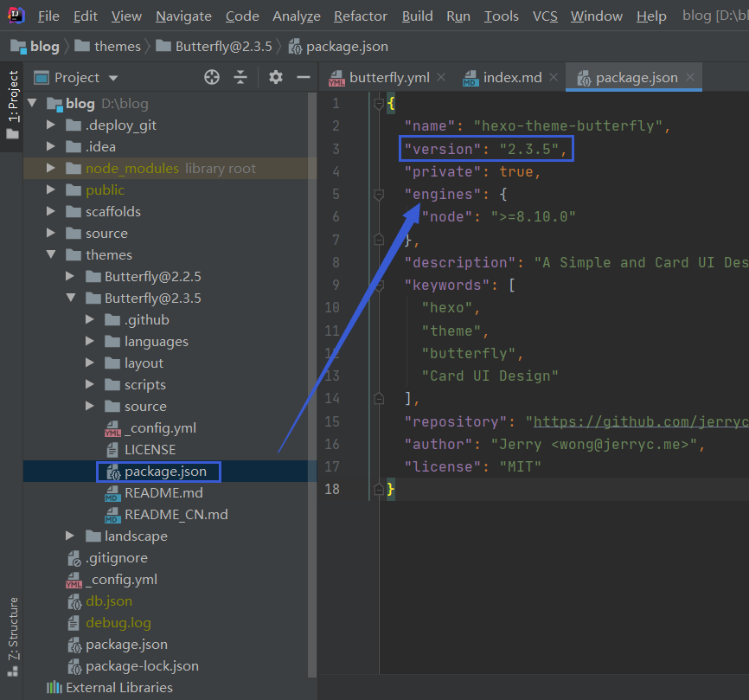Click the blog project module folder icon in tree
Image resolution: width=749 pixels, height=700 pixels.
coord(55,104)
